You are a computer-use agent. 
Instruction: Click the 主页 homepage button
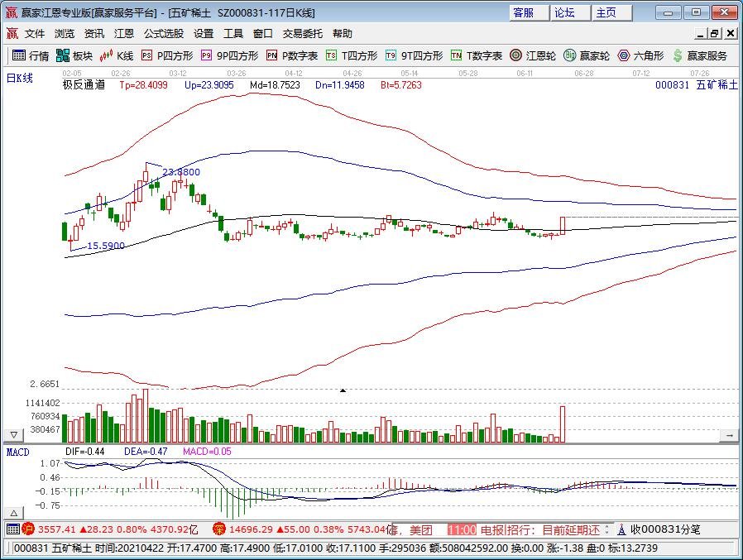[x=611, y=12]
